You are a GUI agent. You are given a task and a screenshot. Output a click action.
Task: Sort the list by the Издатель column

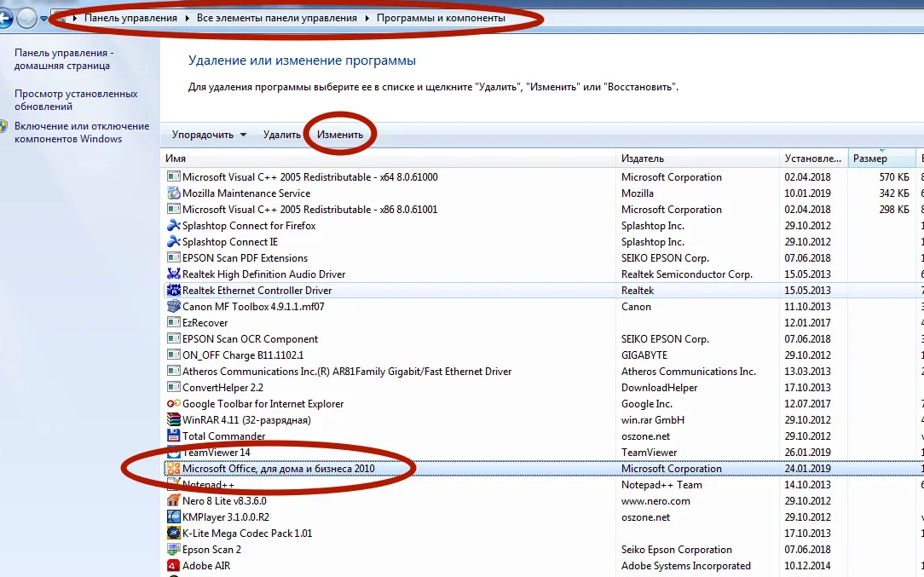(698, 158)
